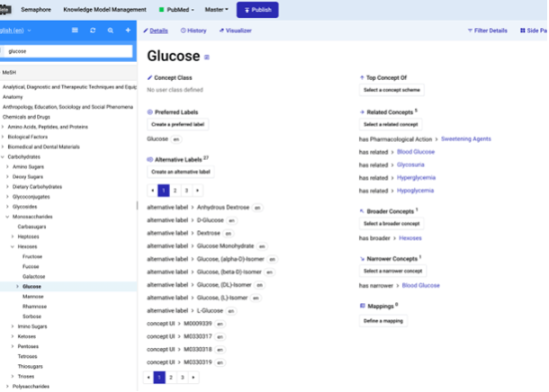This screenshot has height=392, width=549.
Task: Click the Mappings section icon
Action: pos(363,306)
